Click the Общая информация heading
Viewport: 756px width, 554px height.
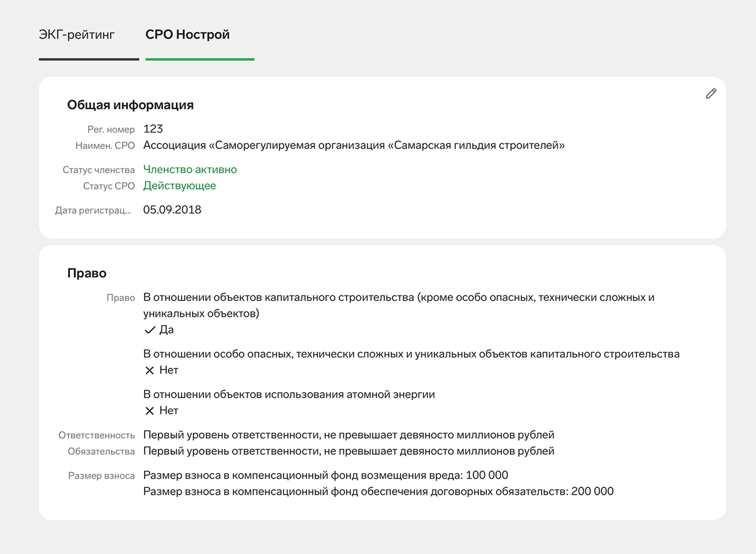point(130,105)
